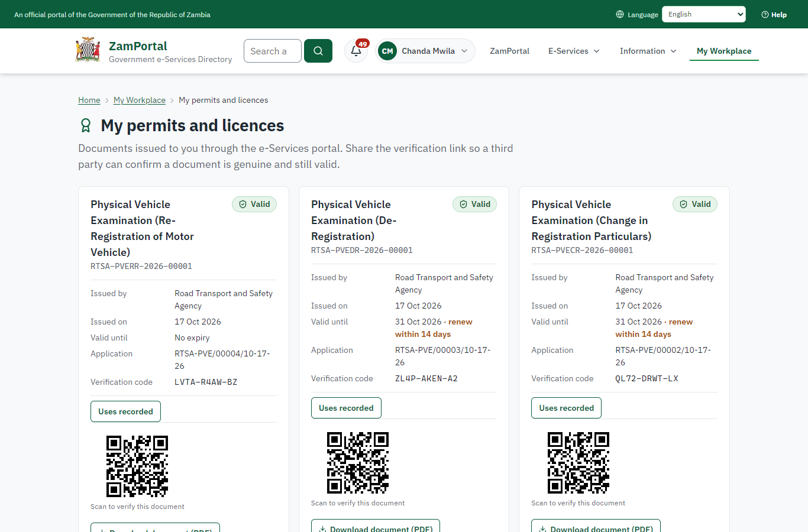Click application number RTSA-PVE/00002/10-17-26
Image resolution: width=808 pixels, height=532 pixels.
coord(663,356)
